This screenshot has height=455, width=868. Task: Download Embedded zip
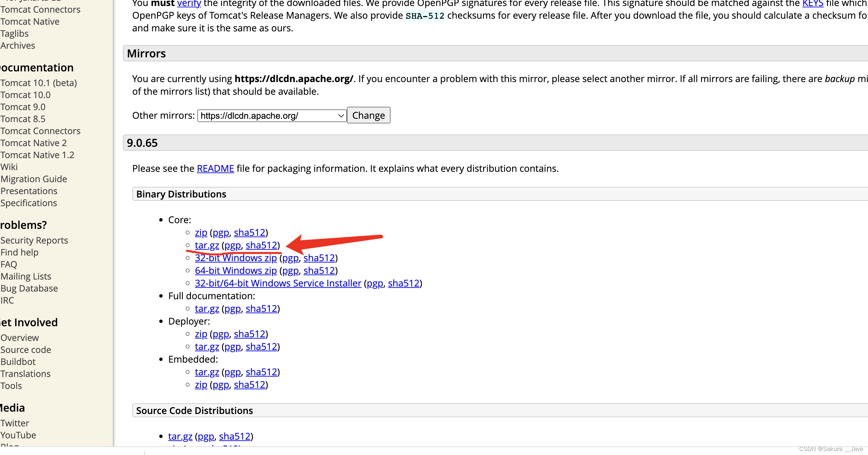click(201, 385)
